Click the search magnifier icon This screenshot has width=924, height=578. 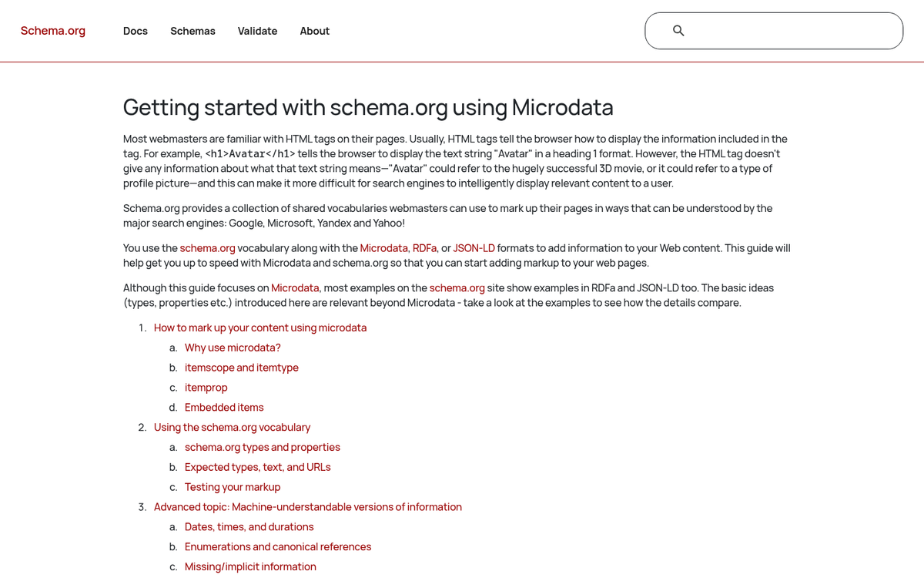678,31
